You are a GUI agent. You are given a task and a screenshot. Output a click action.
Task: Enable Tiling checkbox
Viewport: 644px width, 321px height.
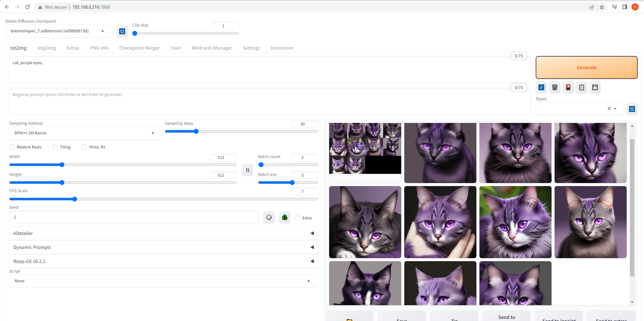55,147
